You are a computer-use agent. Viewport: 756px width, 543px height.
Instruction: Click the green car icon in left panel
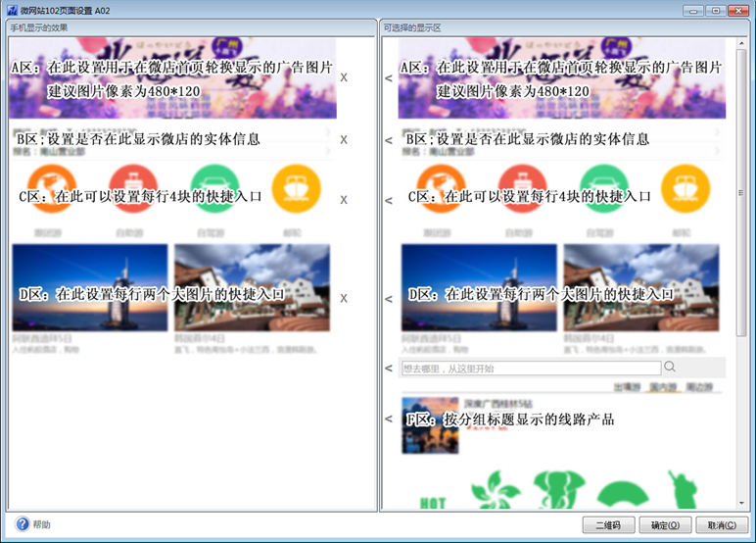(x=215, y=189)
